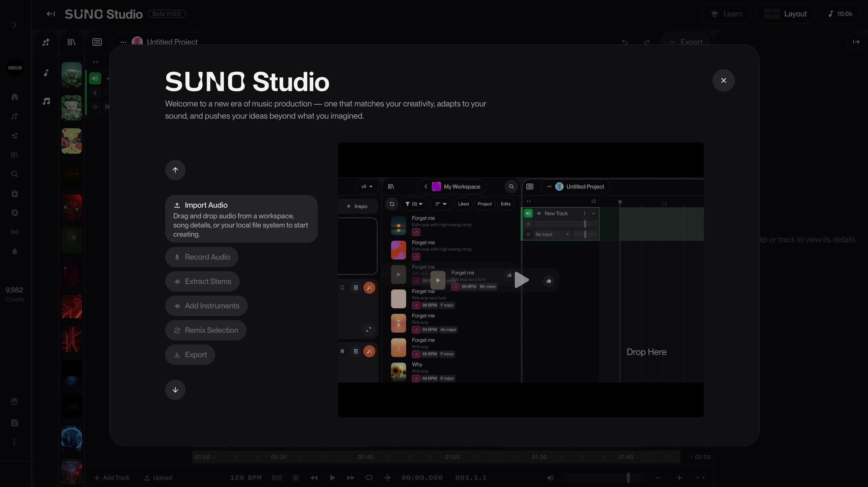Viewport: 868px width, 487px height.
Task: Open the search icon in the left sidebar
Action: click(x=14, y=174)
